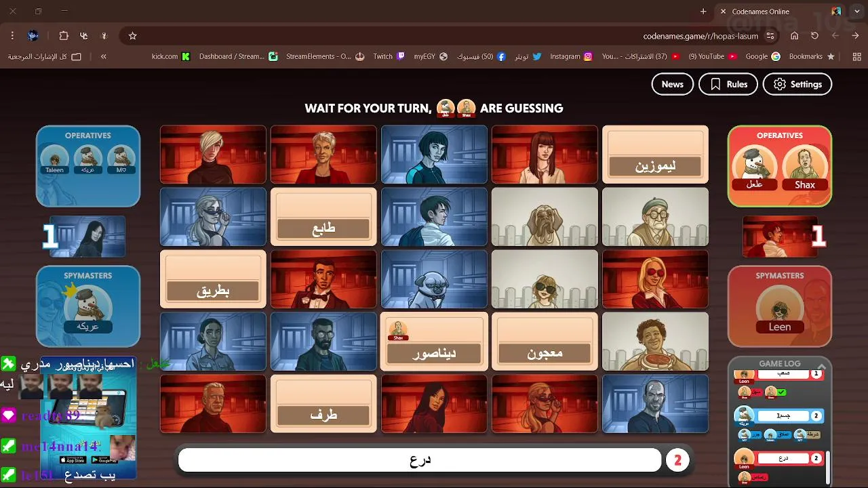Collapse the Game Log panel chevron

click(x=822, y=366)
